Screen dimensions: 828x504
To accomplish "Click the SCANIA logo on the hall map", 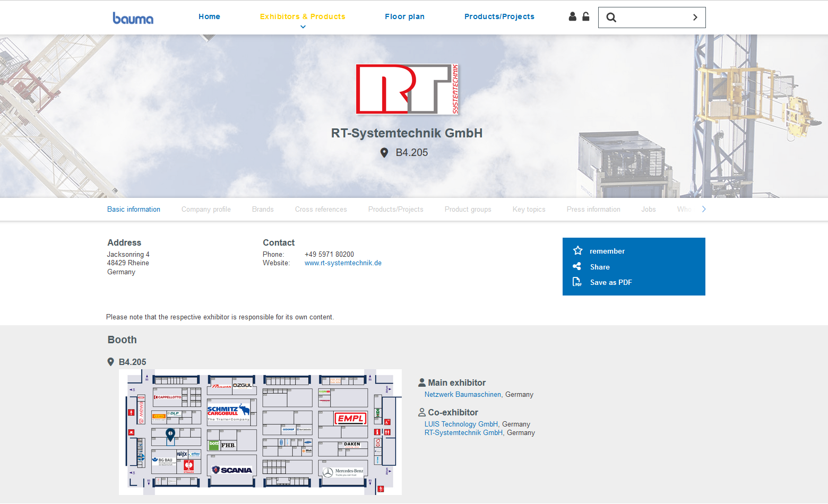I will click(232, 470).
